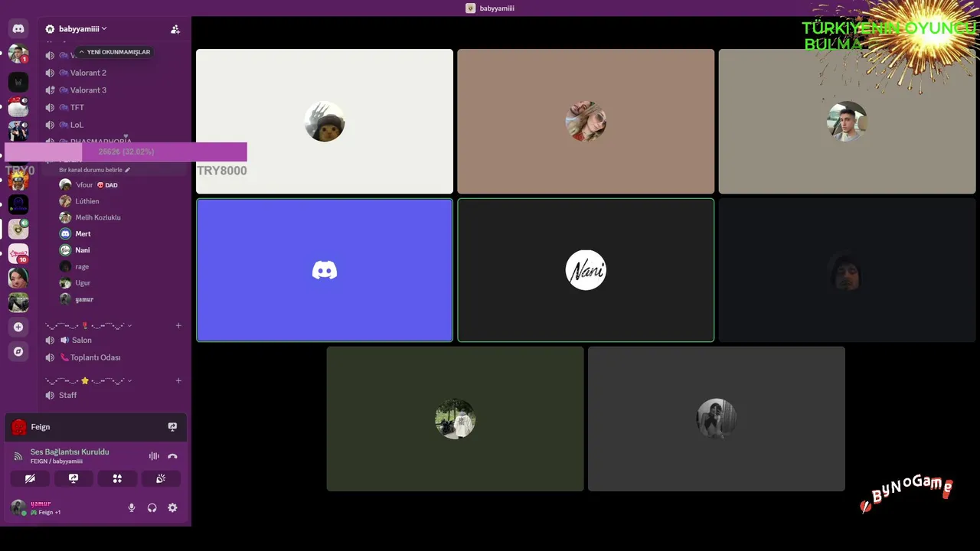
Task: Click the Add a Server plus icon
Action: [18, 327]
